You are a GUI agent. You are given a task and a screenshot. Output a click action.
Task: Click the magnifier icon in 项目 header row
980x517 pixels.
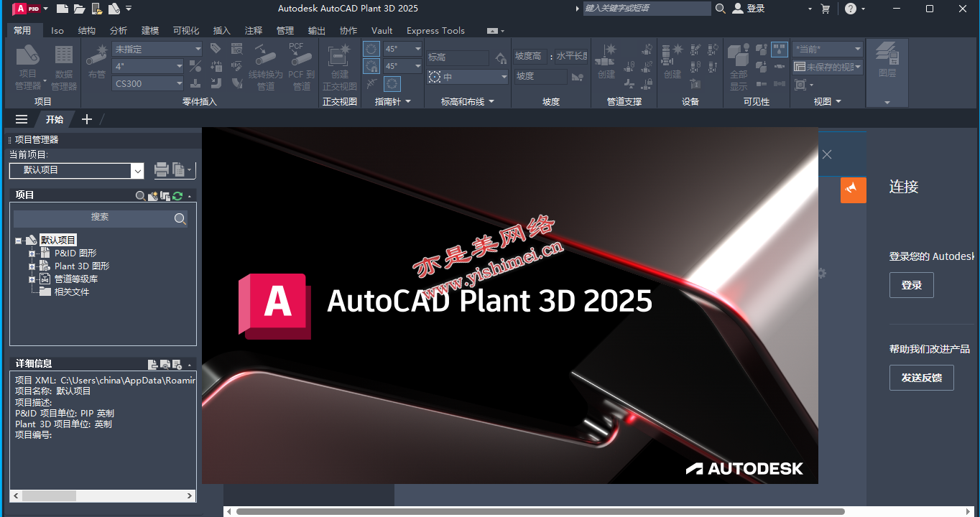click(141, 195)
